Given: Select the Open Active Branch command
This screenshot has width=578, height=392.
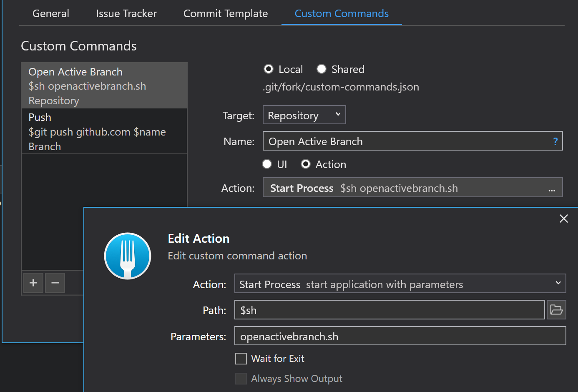Looking at the screenshot, I should 104,85.
